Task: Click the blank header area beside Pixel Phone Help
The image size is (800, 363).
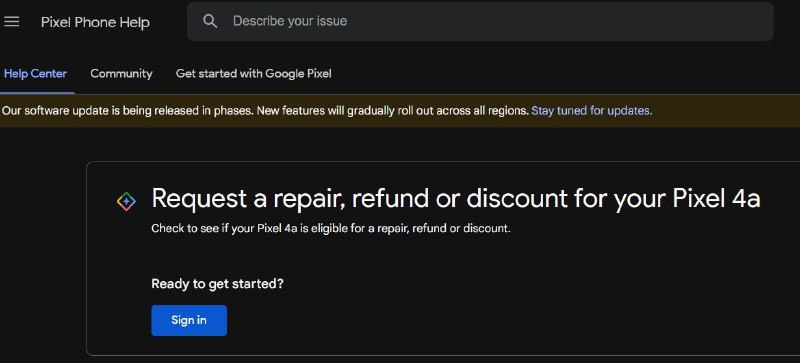Action: (168, 22)
